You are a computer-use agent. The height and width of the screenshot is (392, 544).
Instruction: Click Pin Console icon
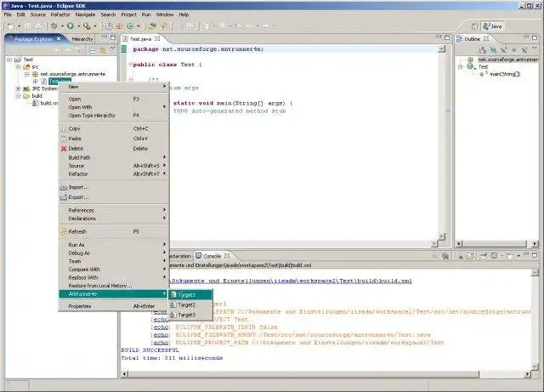(x=484, y=256)
